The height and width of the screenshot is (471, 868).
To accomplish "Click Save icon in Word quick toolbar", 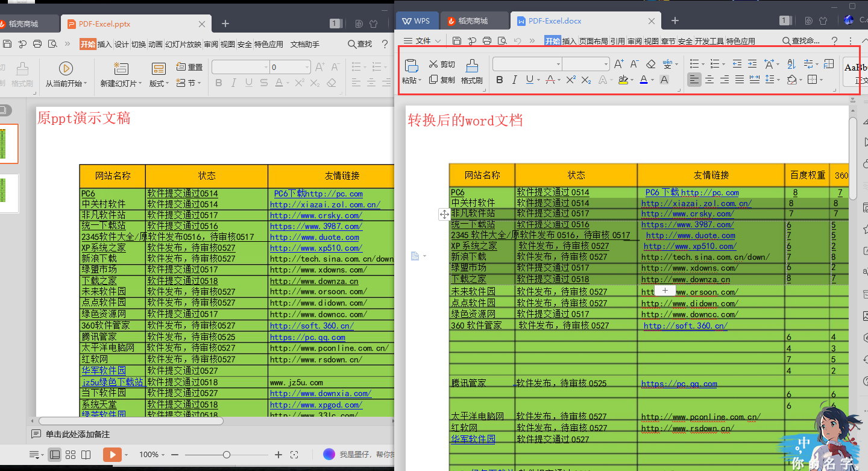I will [457, 41].
